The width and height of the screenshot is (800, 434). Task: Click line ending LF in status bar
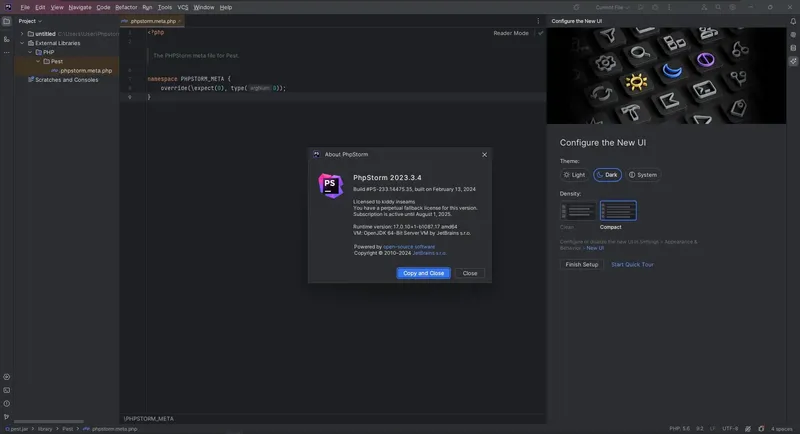(x=712, y=429)
